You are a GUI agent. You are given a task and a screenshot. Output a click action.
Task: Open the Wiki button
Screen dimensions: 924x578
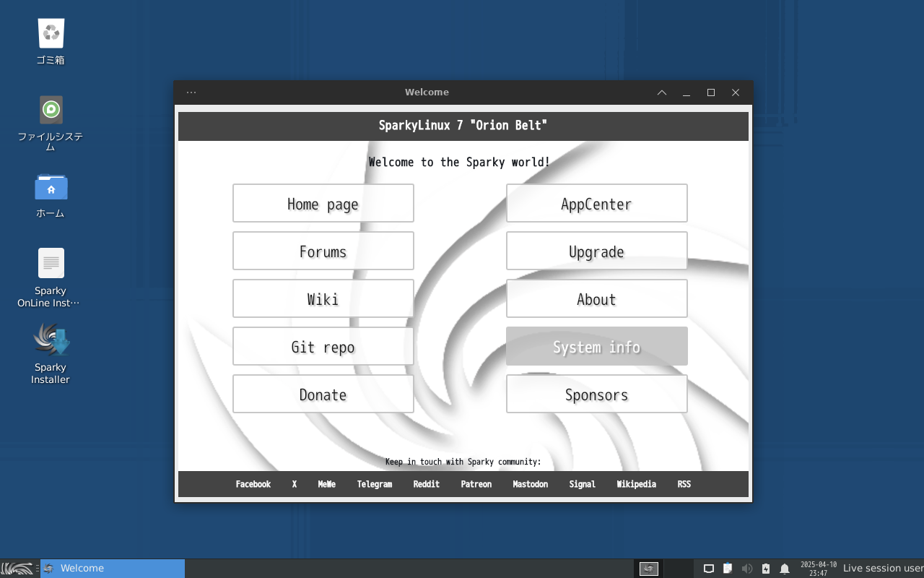323,298
